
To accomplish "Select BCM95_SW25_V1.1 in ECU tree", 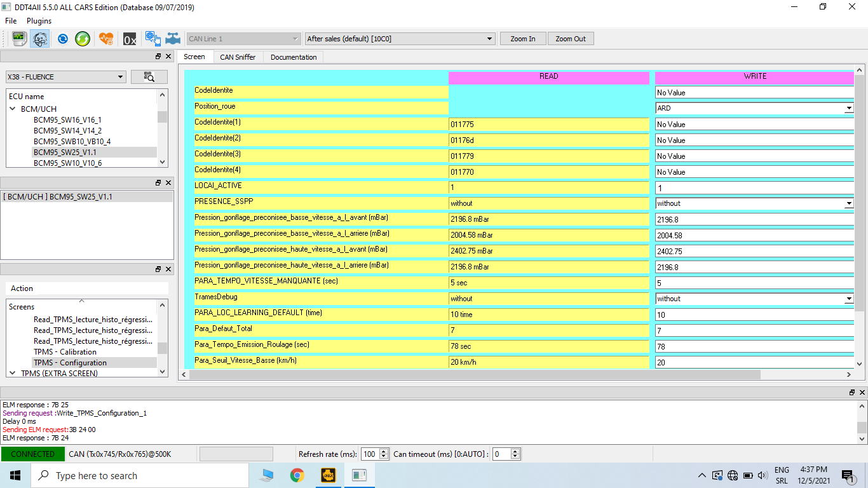I will point(65,152).
